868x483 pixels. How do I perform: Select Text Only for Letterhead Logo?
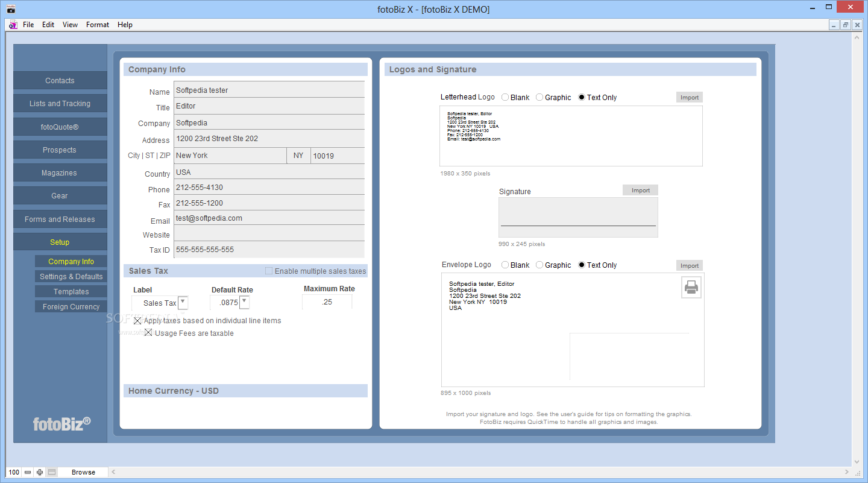pyautogui.click(x=582, y=97)
